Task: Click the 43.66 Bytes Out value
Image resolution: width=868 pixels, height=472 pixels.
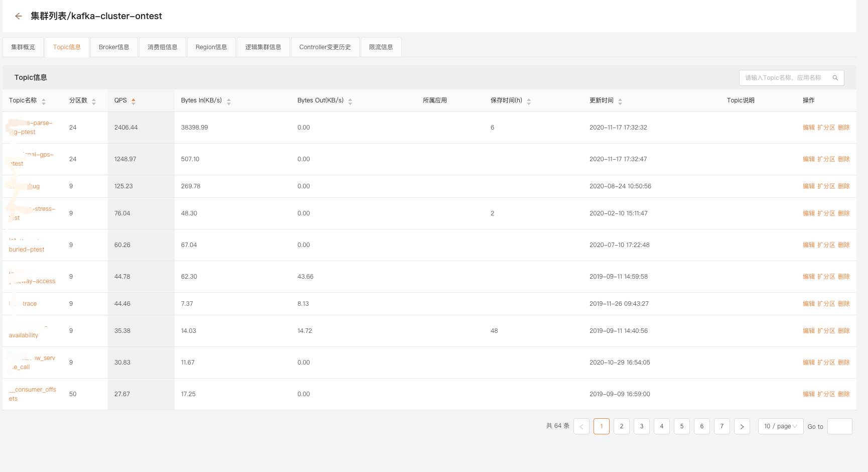Action: (306, 277)
